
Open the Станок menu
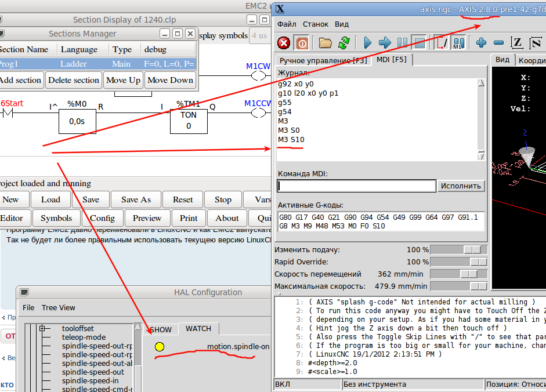point(316,24)
